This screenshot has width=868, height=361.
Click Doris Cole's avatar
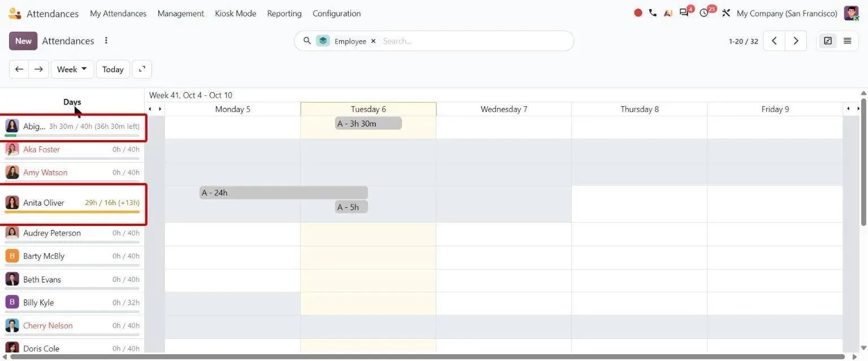tap(12, 348)
